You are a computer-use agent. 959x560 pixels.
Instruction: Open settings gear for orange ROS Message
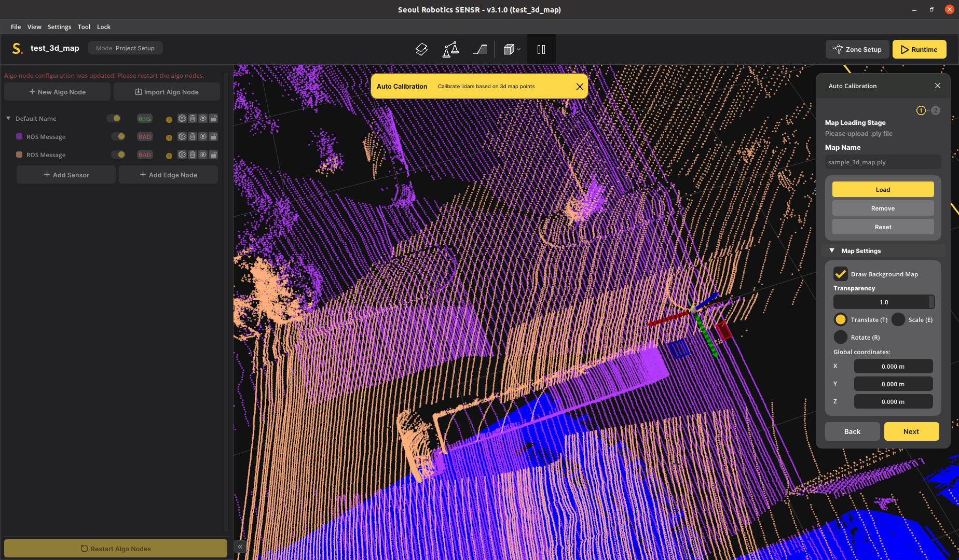182,155
